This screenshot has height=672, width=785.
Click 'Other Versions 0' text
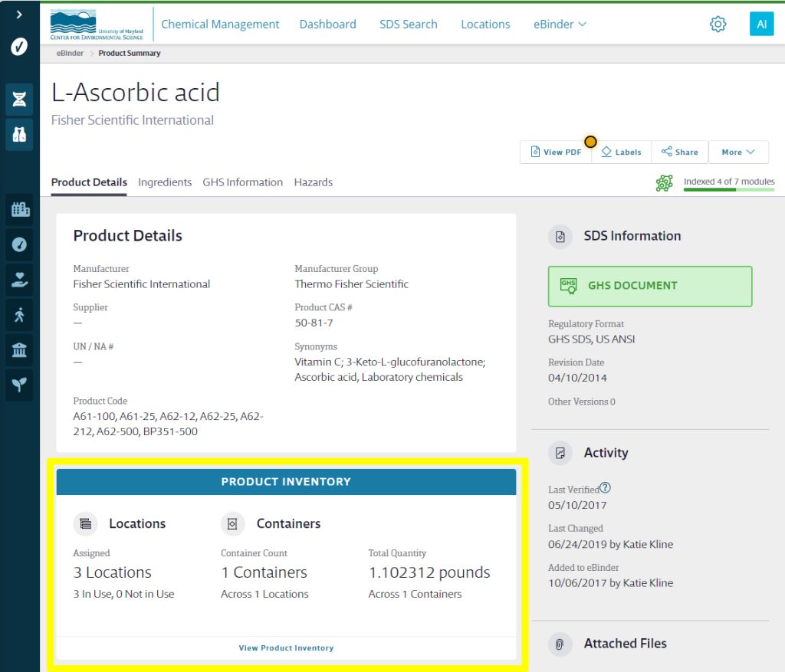coord(582,402)
